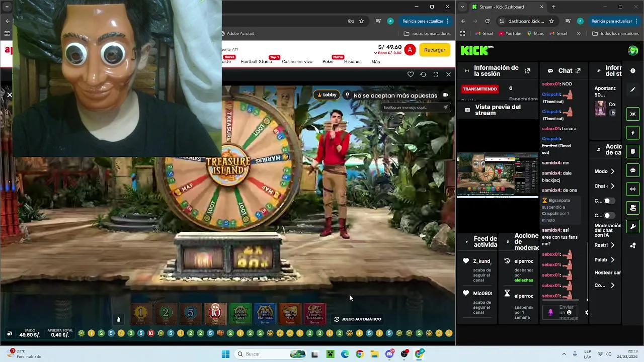Open Windows Start menu
The image size is (644, 362).
(x=225, y=354)
